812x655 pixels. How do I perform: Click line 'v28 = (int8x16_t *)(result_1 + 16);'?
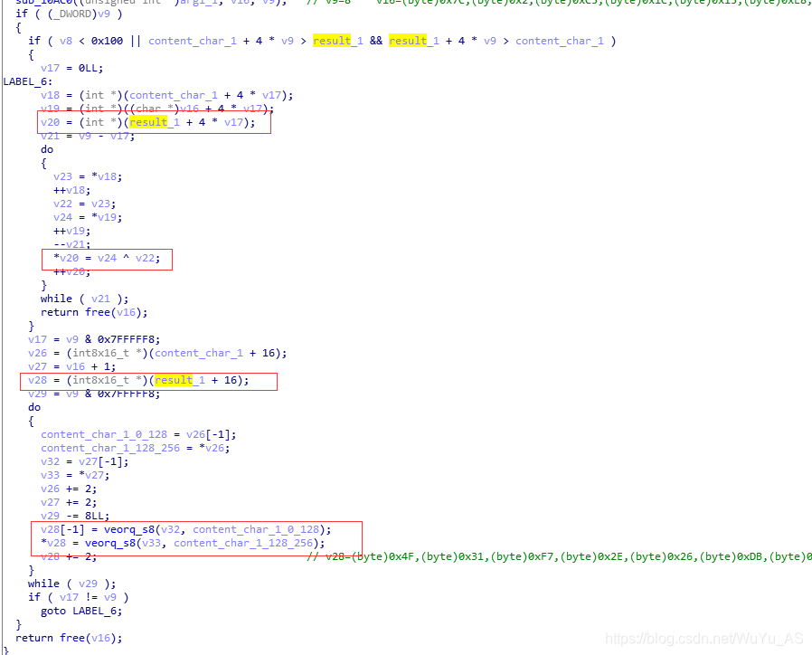138,380
